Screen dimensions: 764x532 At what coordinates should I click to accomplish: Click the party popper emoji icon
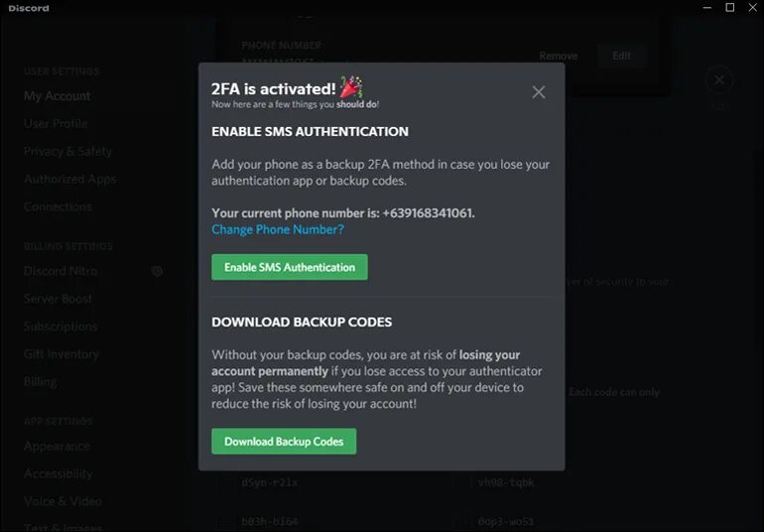[x=351, y=86]
